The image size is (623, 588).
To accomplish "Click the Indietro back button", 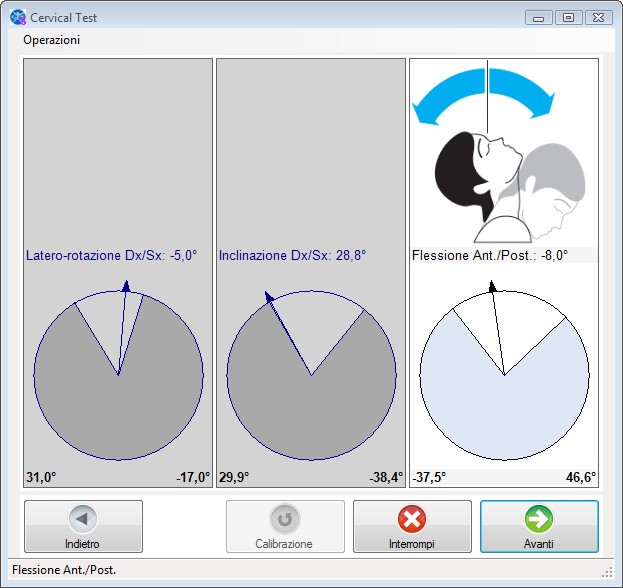I will pyautogui.click(x=83, y=526).
